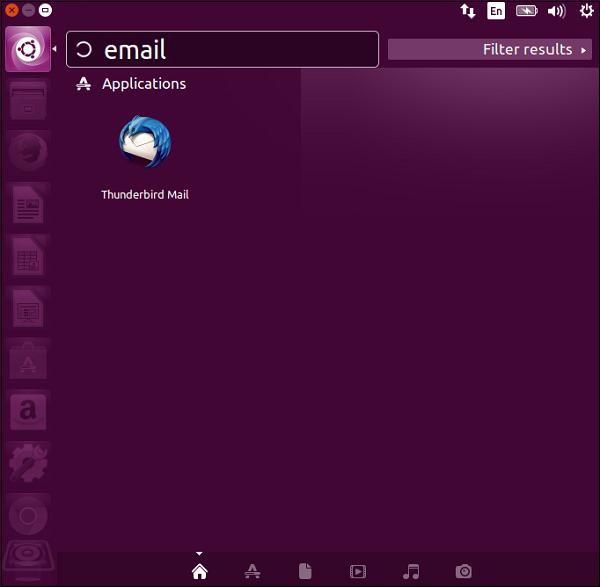Open System Settings from launcher
The height and width of the screenshot is (587, 600).
(27, 464)
